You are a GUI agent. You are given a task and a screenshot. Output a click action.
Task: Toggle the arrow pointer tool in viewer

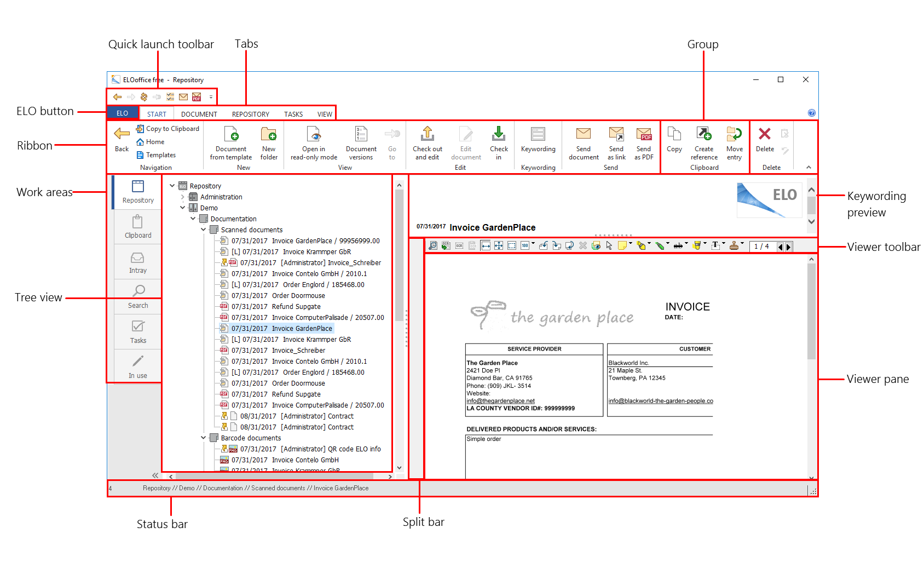coord(609,246)
